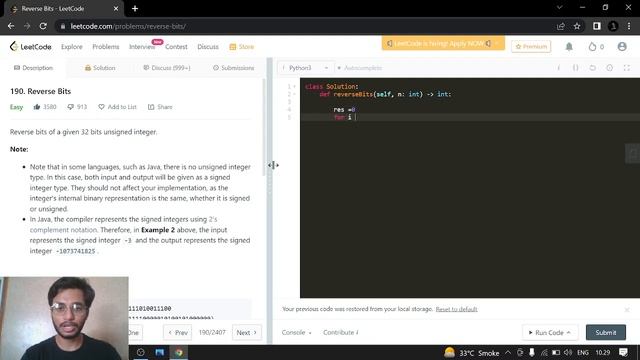Viewport: 640px width, 360px height.
Task: Click the LeetCode is hiring banner
Action: pyautogui.click(x=443, y=43)
